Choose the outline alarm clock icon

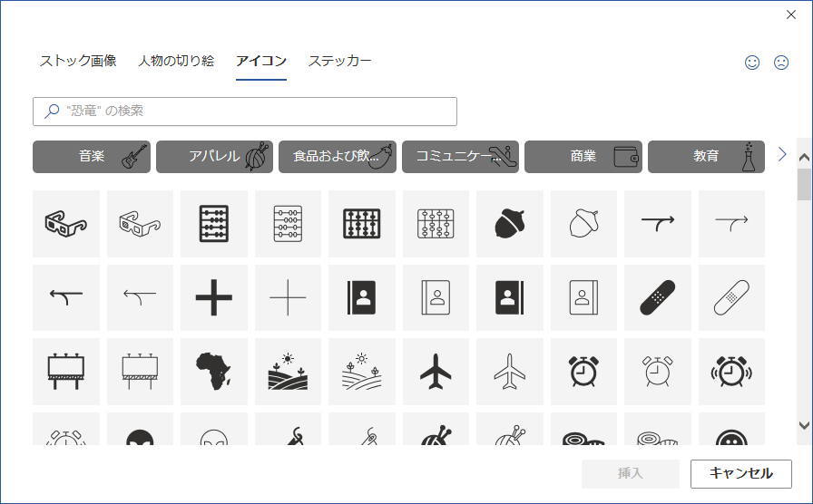coord(658,372)
